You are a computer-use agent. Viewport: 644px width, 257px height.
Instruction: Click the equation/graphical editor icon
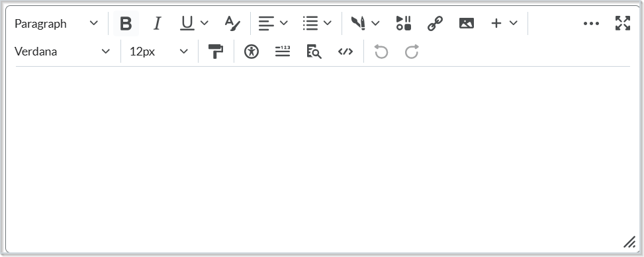358,23
